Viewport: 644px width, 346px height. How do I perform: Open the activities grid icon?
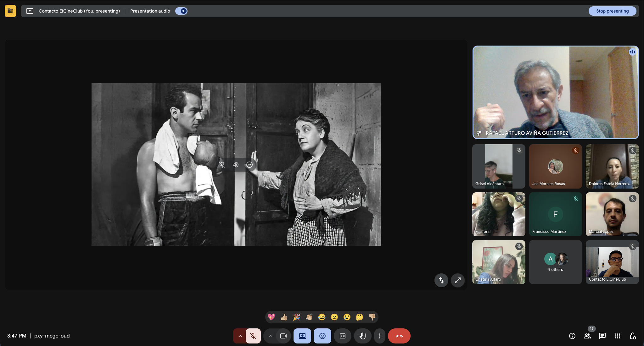coord(617,336)
